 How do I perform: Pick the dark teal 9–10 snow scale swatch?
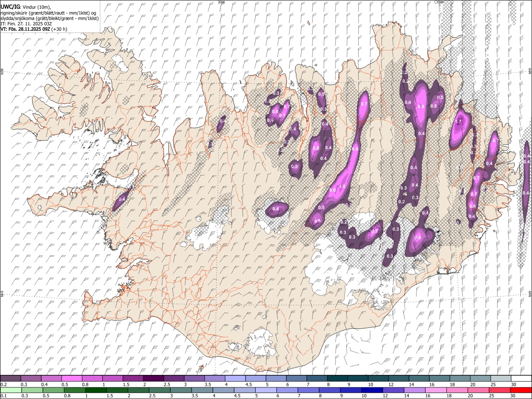click(x=357, y=379)
